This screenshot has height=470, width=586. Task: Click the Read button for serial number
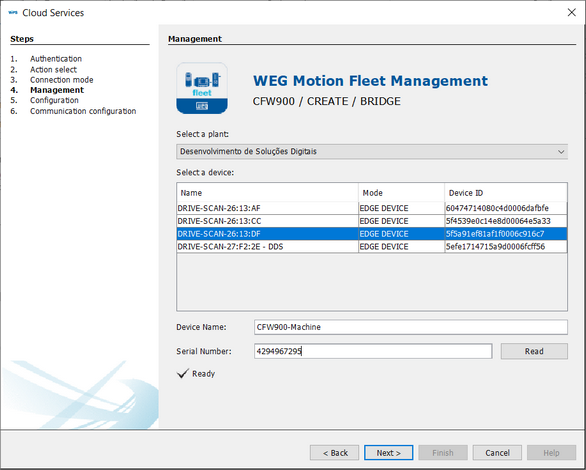(x=534, y=351)
